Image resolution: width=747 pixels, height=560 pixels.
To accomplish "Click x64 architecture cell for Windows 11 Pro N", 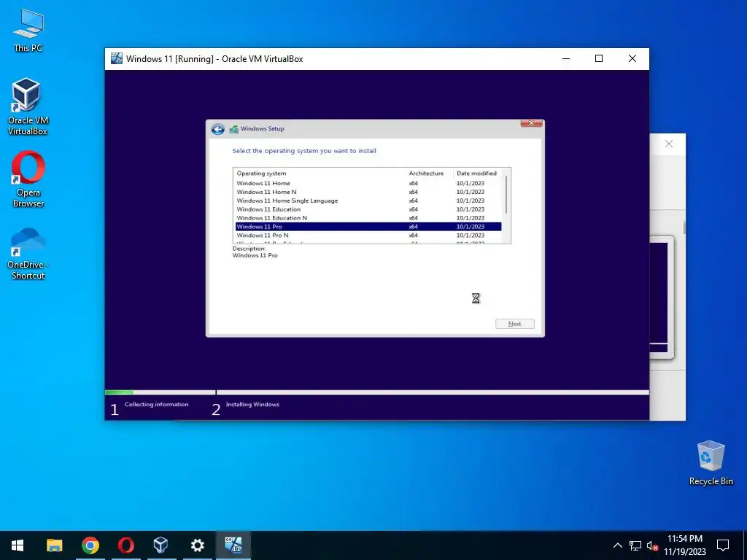I will click(413, 236).
